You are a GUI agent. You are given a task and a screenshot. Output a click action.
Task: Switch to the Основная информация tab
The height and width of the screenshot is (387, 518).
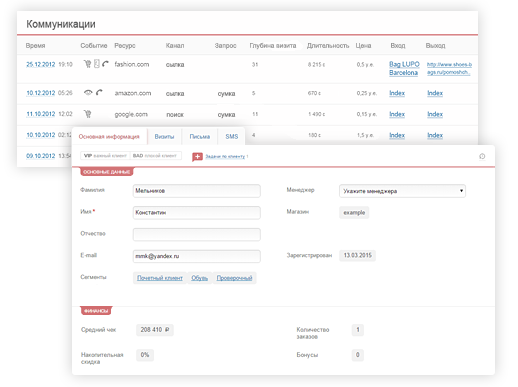click(109, 136)
